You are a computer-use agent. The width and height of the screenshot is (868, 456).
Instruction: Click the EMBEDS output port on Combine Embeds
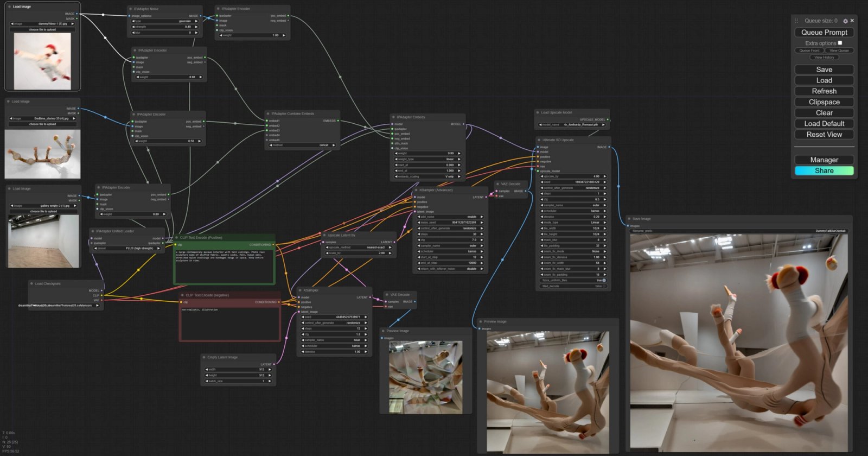[339, 121]
